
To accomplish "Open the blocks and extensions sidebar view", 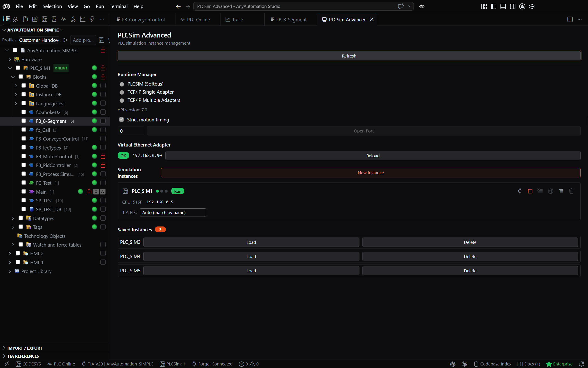I will [x=35, y=19].
